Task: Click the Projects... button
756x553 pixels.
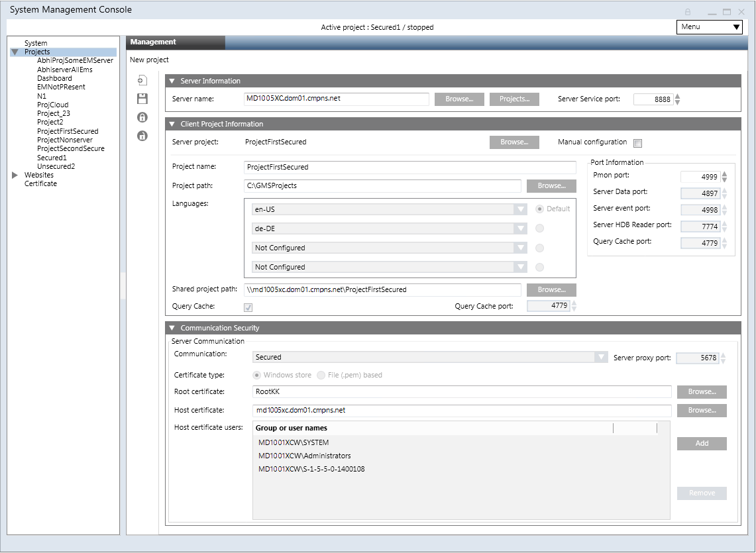Action: 514,99
